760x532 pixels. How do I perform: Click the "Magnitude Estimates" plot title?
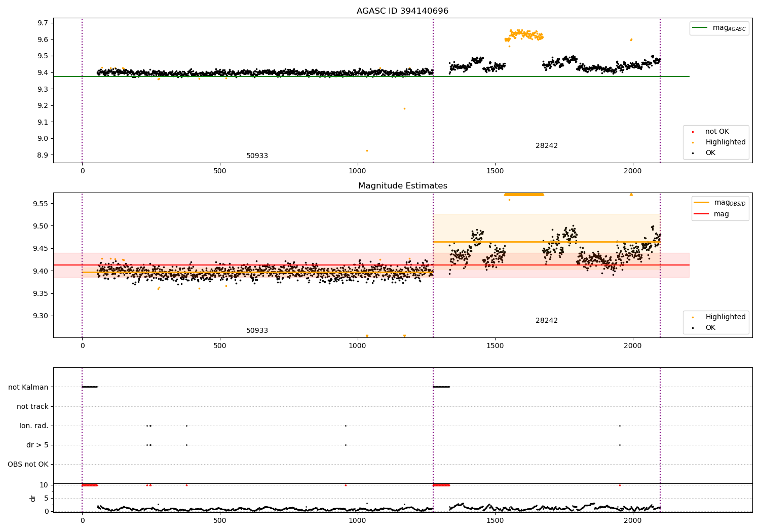(x=402, y=186)
